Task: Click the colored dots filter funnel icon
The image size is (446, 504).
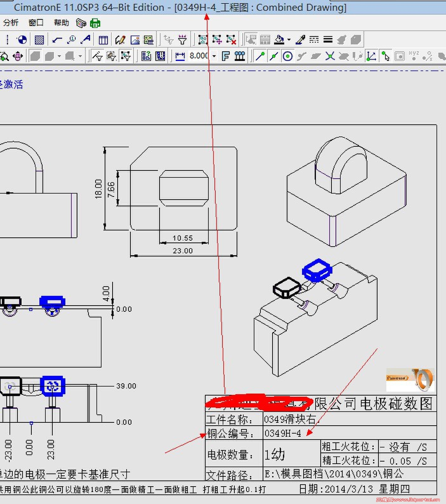Action: click(x=182, y=40)
